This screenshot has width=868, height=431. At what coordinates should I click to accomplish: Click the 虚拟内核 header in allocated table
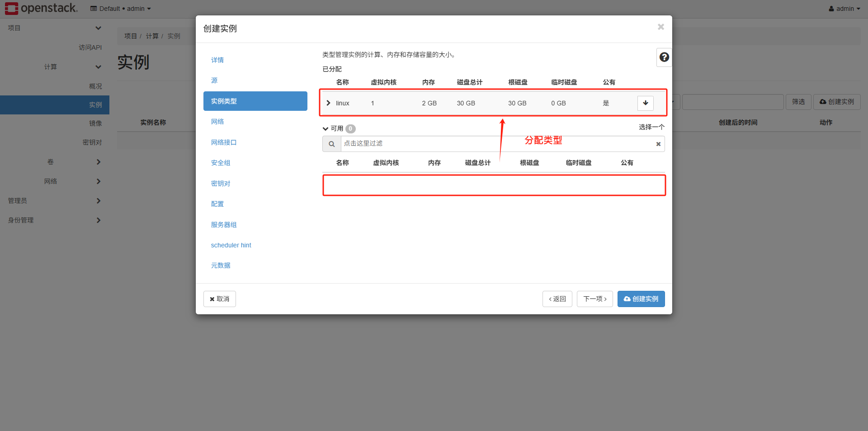[x=384, y=82]
